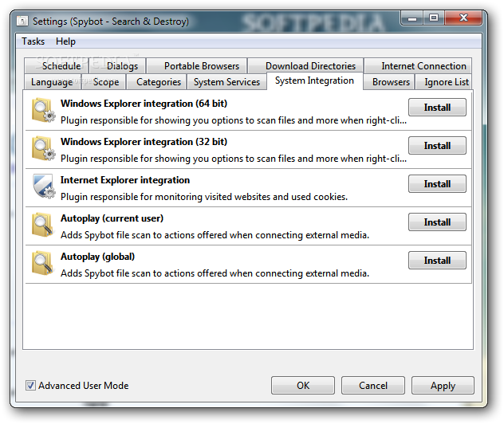
Task: Close the Settings window
Action: [x=463, y=18]
